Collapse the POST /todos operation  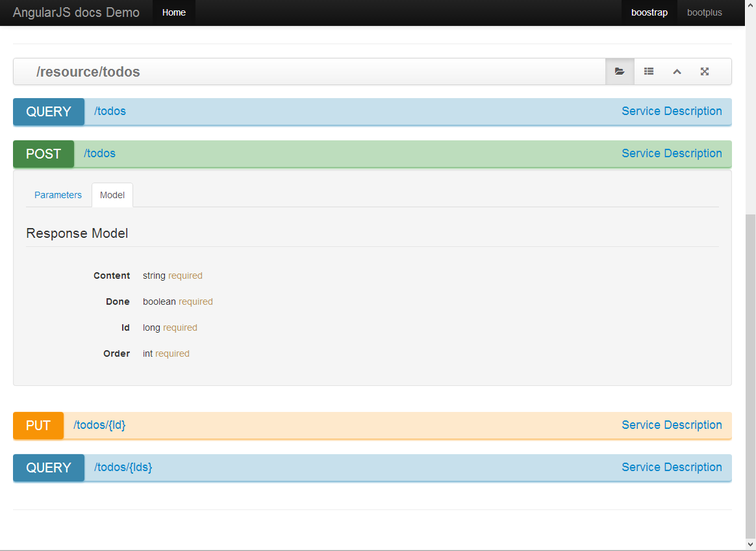pos(100,153)
